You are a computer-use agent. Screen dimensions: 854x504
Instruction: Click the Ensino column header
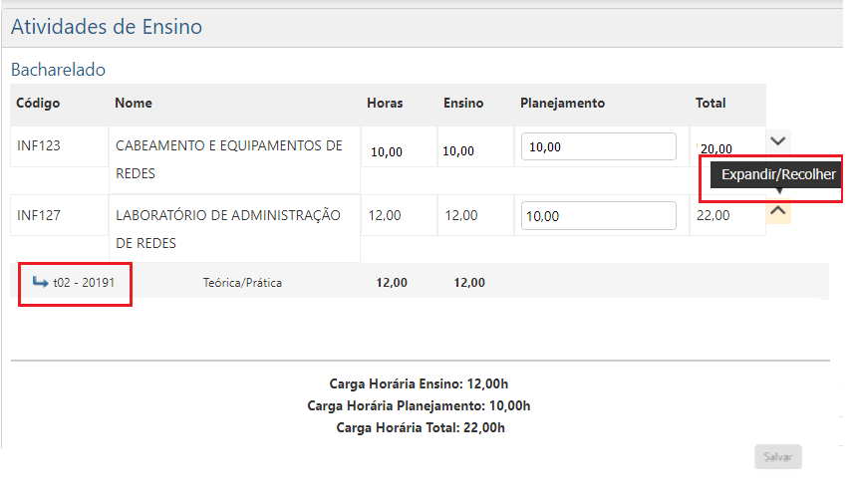coord(463,103)
